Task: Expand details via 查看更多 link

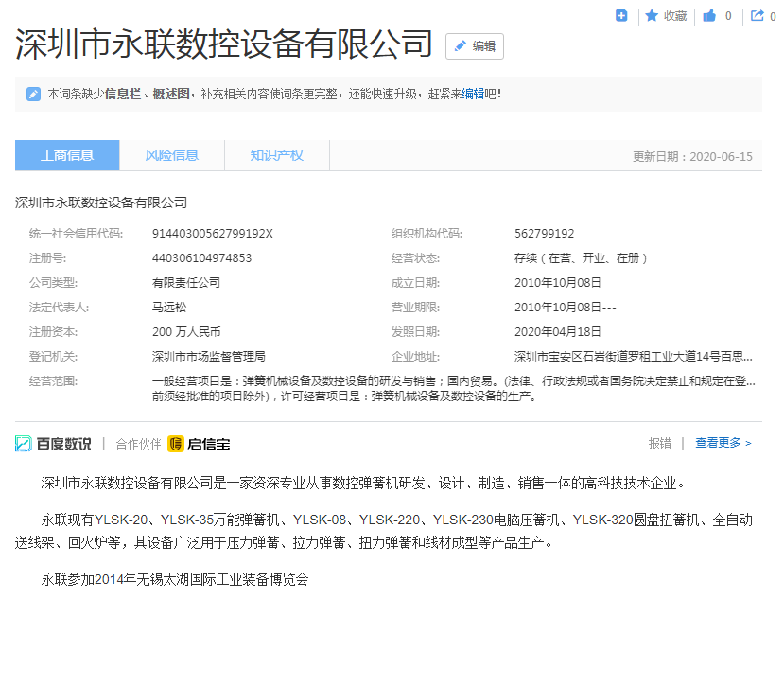Action: click(723, 443)
